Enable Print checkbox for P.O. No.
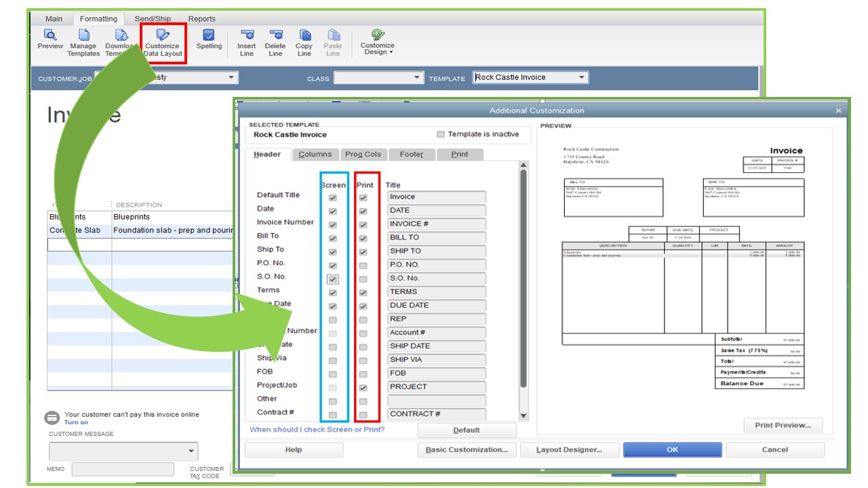Screen dimensions: 868x488 pos(363,265)
